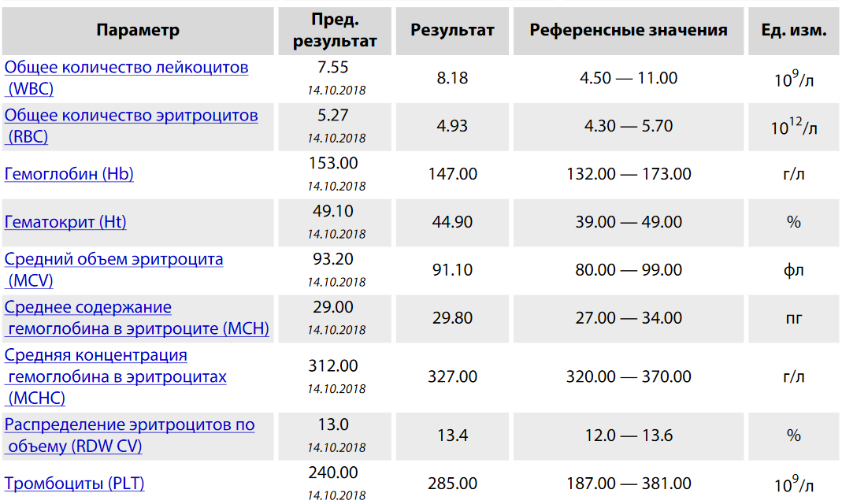842x504 pixels.
Task: Click the Ед. изм. column header
Action: [793, 31]
